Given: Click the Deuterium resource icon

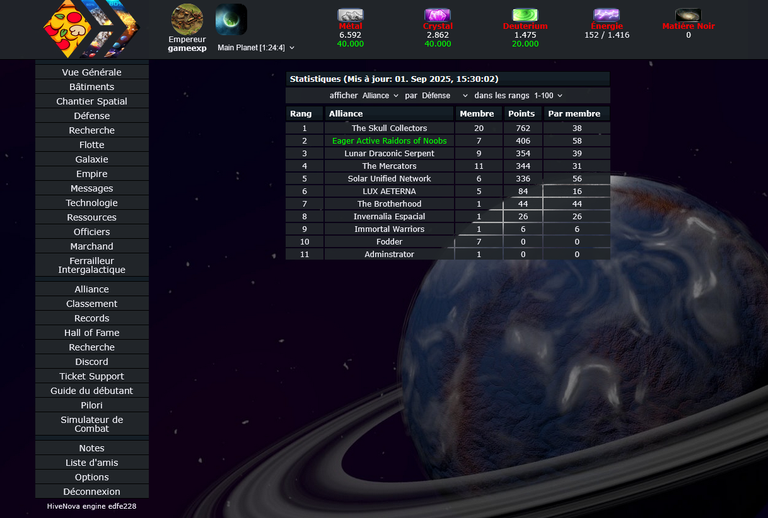Looking at the screenshot, I should pos(525,15).
